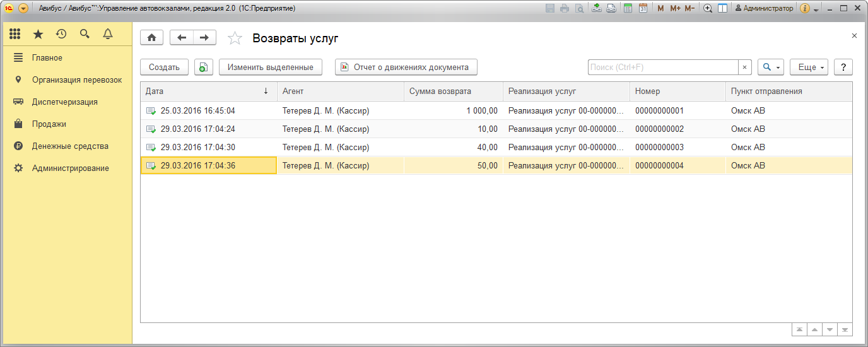This screenshot has width=868, height=347.
Task: Open the history clock icon
Action: tap(61, 34)
